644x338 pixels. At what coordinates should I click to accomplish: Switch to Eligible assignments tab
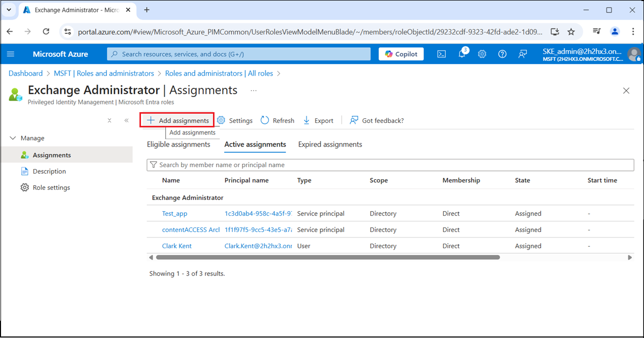click(178, 145)
